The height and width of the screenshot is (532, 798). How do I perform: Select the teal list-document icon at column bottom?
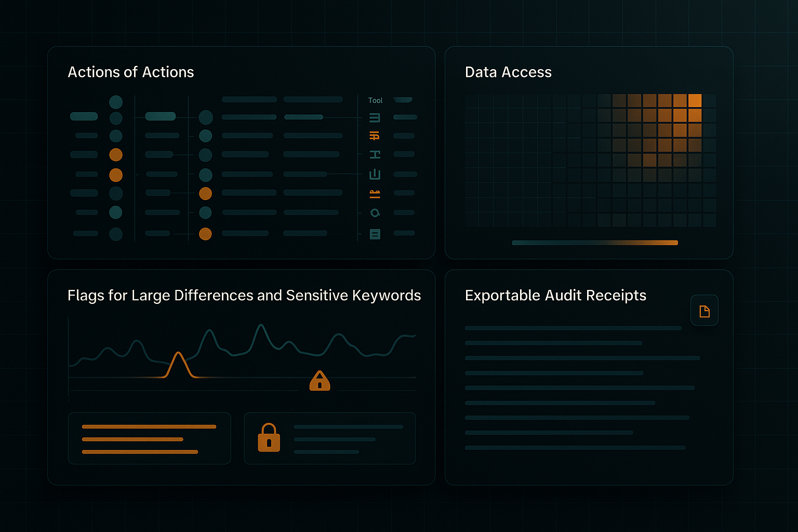(375, 234)
